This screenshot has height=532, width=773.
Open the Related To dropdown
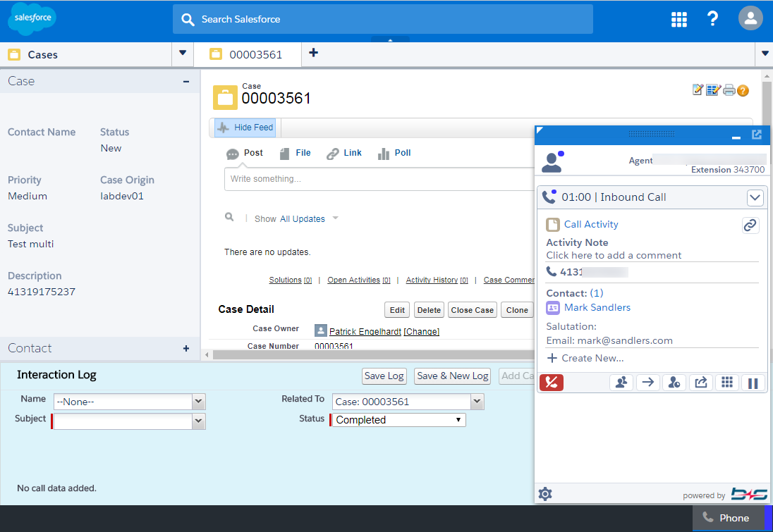[x=477, y=402]
